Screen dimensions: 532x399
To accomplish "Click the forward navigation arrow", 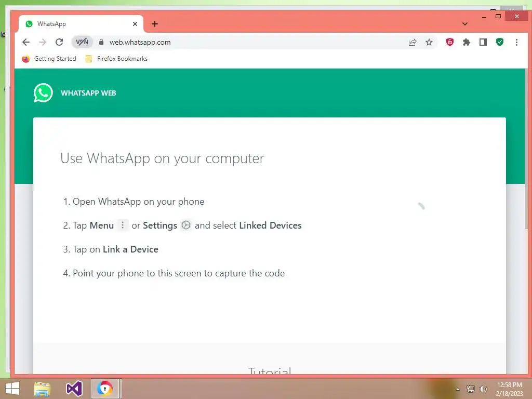I will (x=43, y=42).
